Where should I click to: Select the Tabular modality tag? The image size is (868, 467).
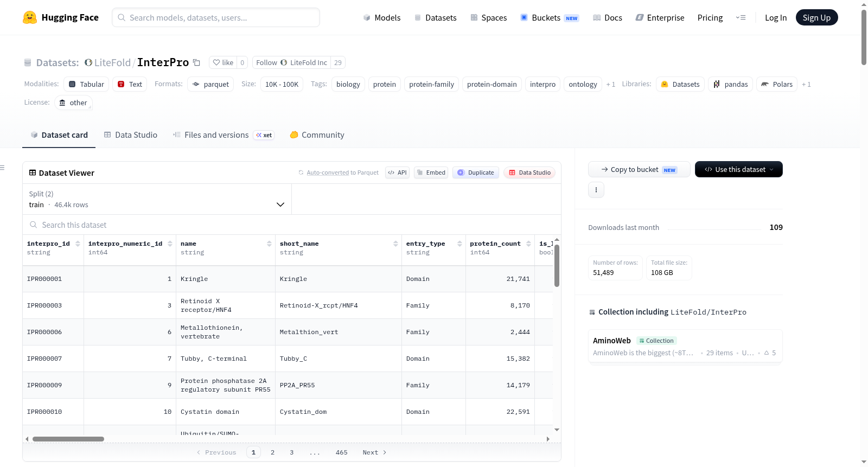(x=87, y=85)
